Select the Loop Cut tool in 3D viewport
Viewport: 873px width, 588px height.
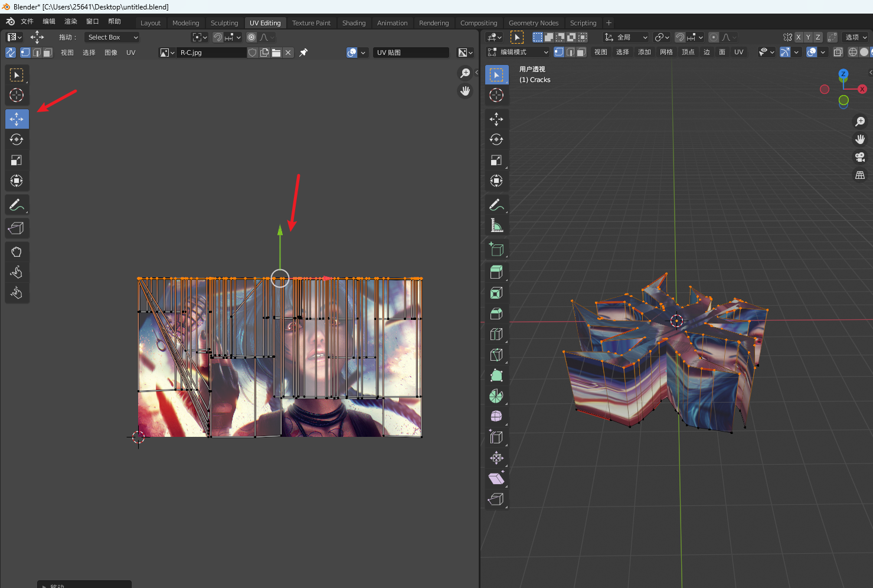coord(496,334)
